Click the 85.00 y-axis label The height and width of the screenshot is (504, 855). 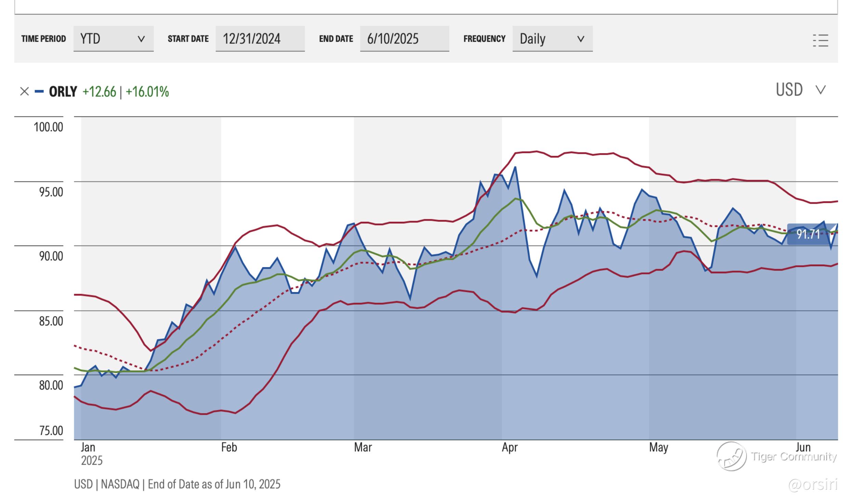pyautogui.click(x=51, y=321)
